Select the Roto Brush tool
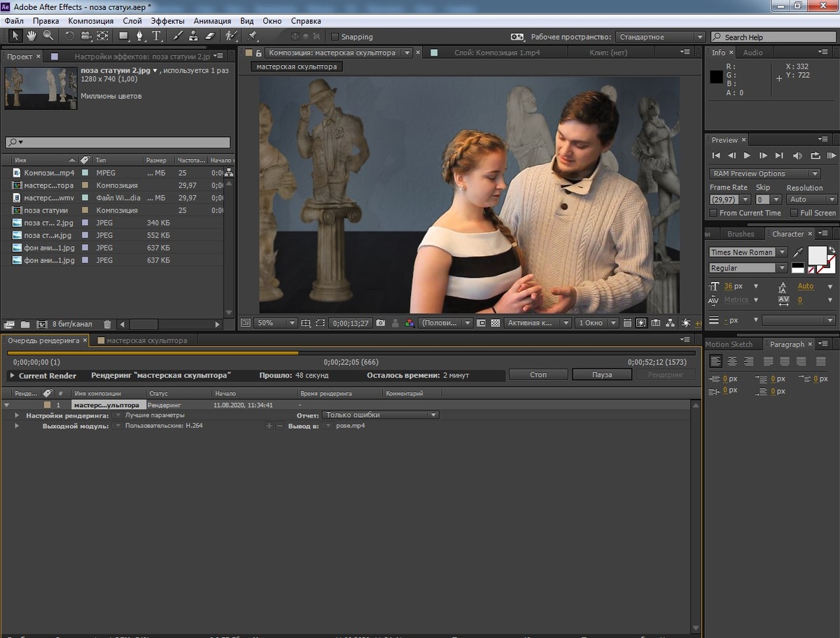 pos(231,36)
